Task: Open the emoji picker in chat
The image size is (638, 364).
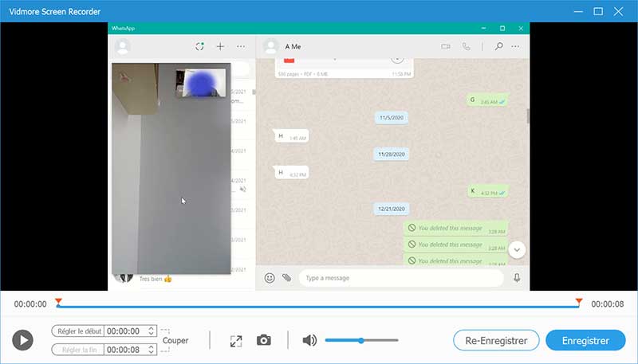Action: coord(270,278)
